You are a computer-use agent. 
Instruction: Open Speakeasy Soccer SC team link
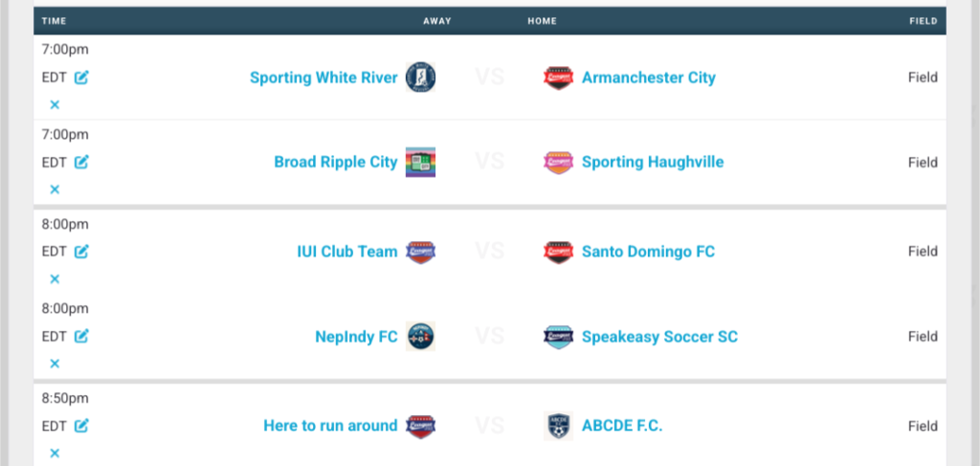pyautogui.click(x=659, y=337)
